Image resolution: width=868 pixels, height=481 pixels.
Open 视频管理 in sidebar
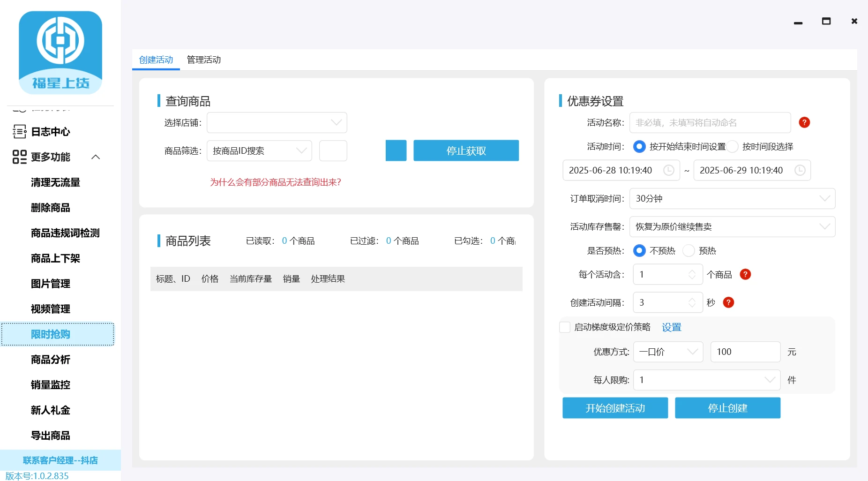pyautogui.click(x=50, y=309)
